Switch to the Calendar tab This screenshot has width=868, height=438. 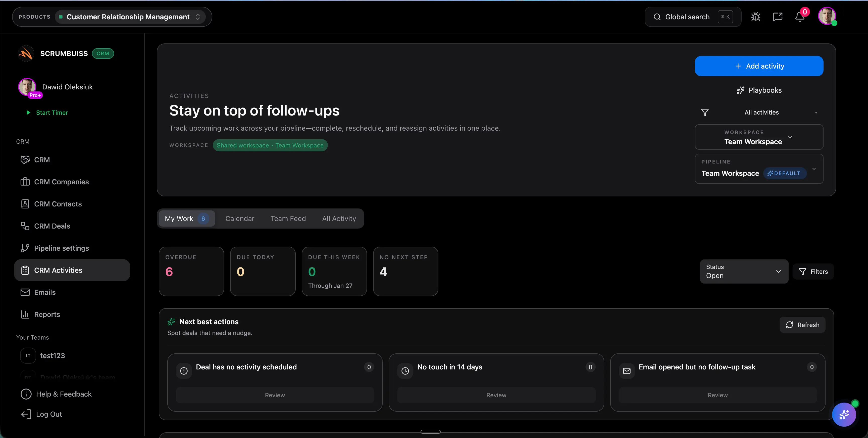coord(240,219)
